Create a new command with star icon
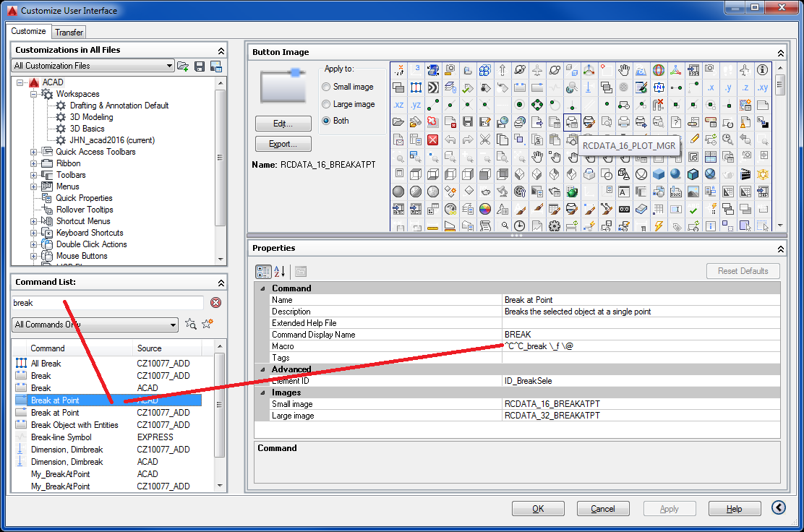The width and height of the screenshot is (804, 532). coord(208,324)
